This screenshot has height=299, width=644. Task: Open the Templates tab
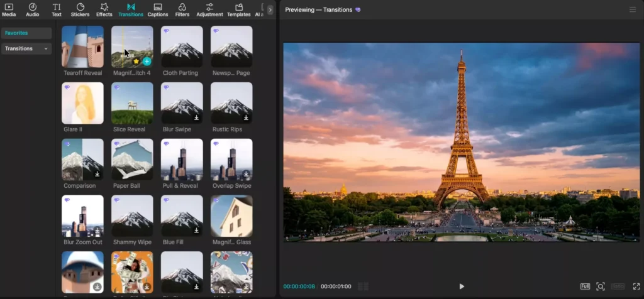click(238, 10)
